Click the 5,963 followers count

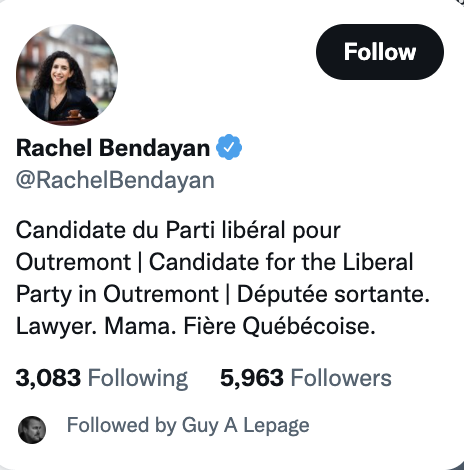click(252, 378)
